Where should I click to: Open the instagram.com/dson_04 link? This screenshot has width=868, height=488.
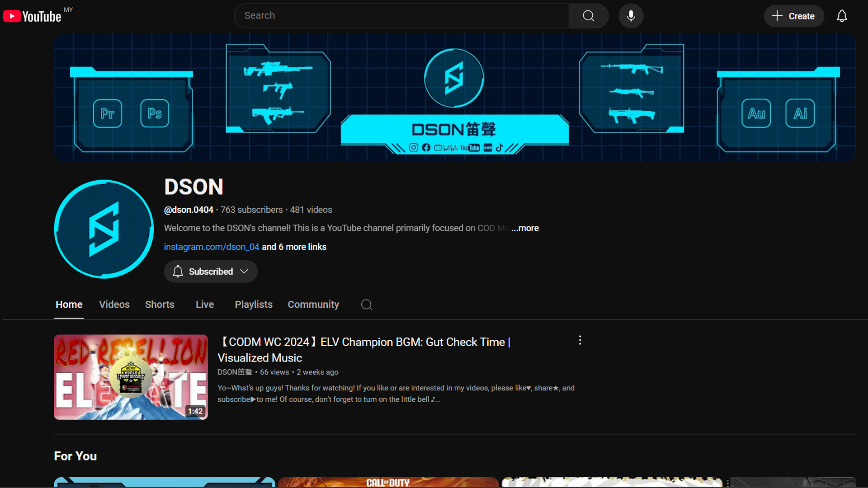211,247
